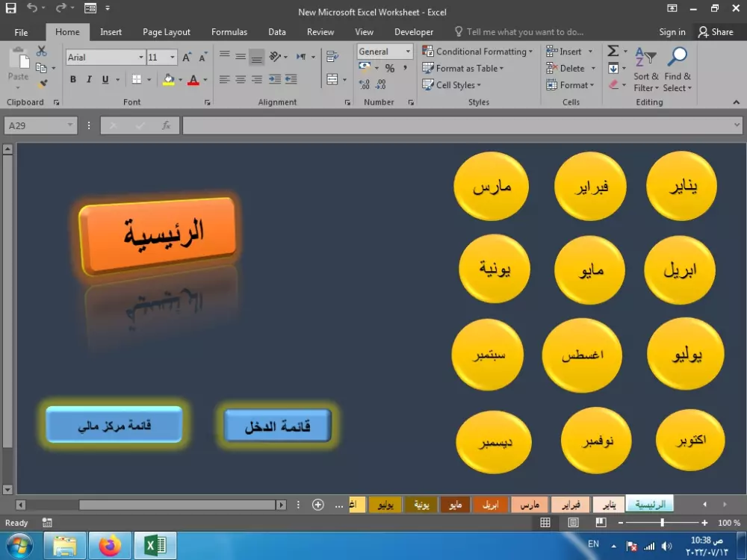747x560 pixels.
Task: Open the Developer ribbon tab
Action: point(414,32)
